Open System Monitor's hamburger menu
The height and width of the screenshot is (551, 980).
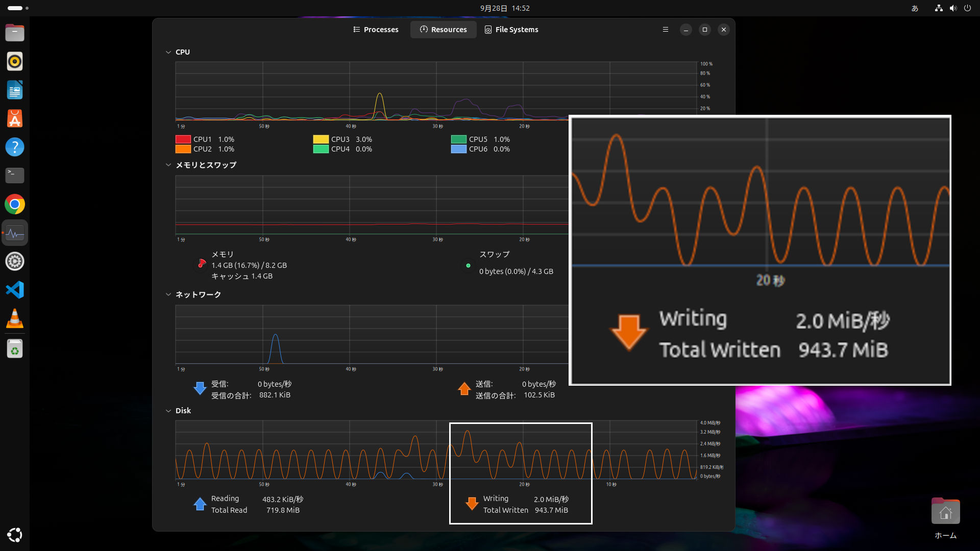click(x=666, y=29)
